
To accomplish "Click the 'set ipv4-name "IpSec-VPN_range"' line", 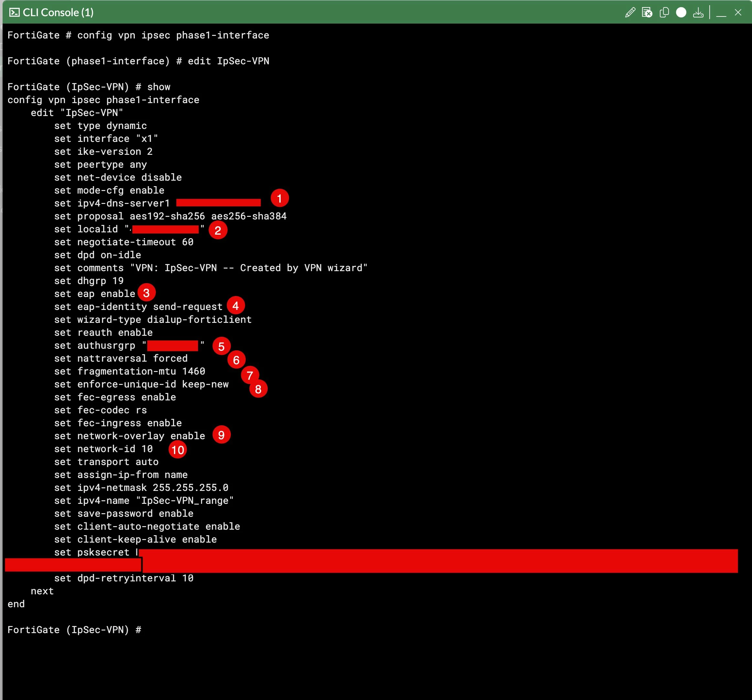I will 144,501.
